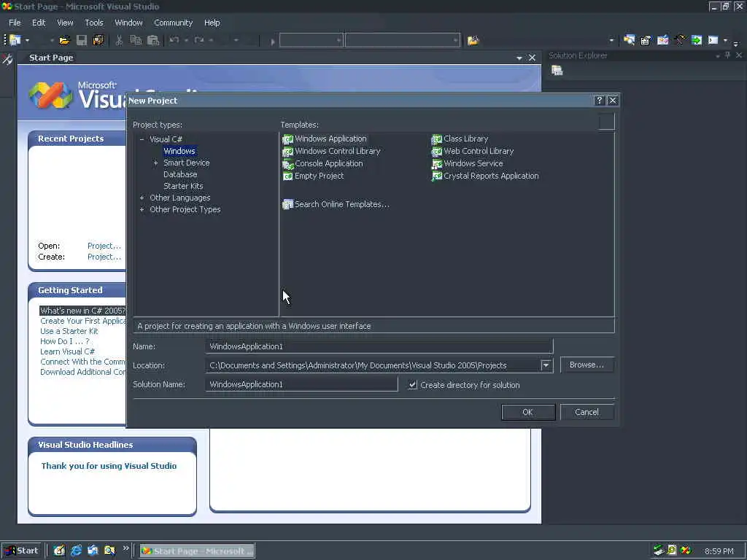Click the Save toolbar icon
The width and height of the screenshot is (747, 560).
[x=82, y=41]
